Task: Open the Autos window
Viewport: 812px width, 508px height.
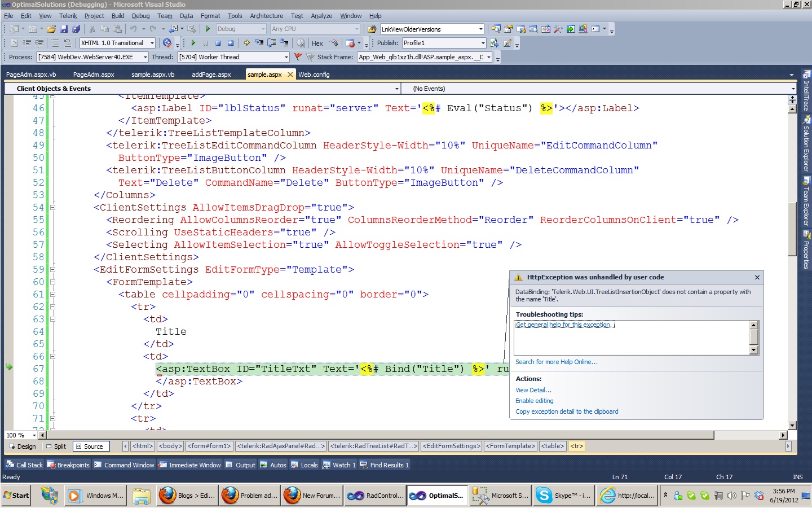Action: point(273,465)
